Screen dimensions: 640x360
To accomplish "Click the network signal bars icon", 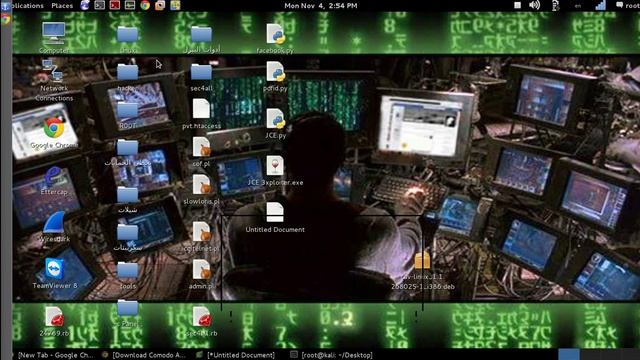I will click(600, 5).
